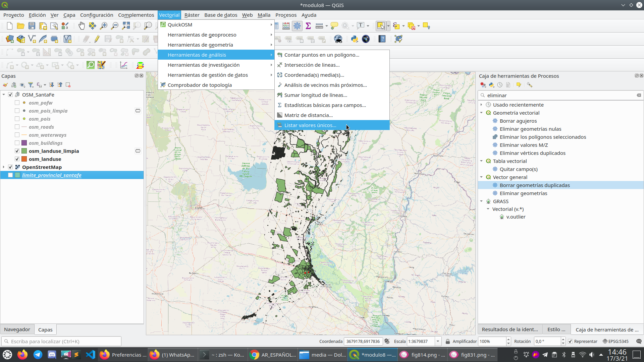Viewport: 644px width, 362px height.
Task: Click the osm_landuse_limpia green swatch
Action: (x=24, y=151)
